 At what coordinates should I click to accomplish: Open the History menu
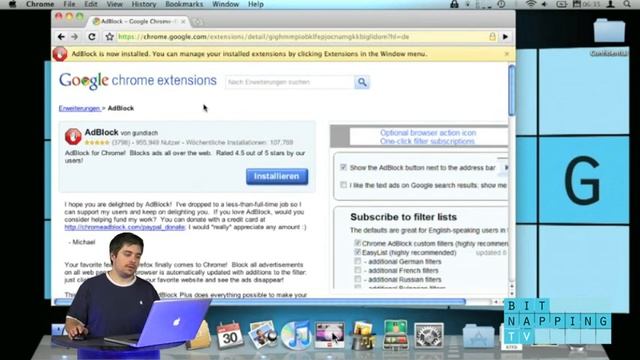144,4
